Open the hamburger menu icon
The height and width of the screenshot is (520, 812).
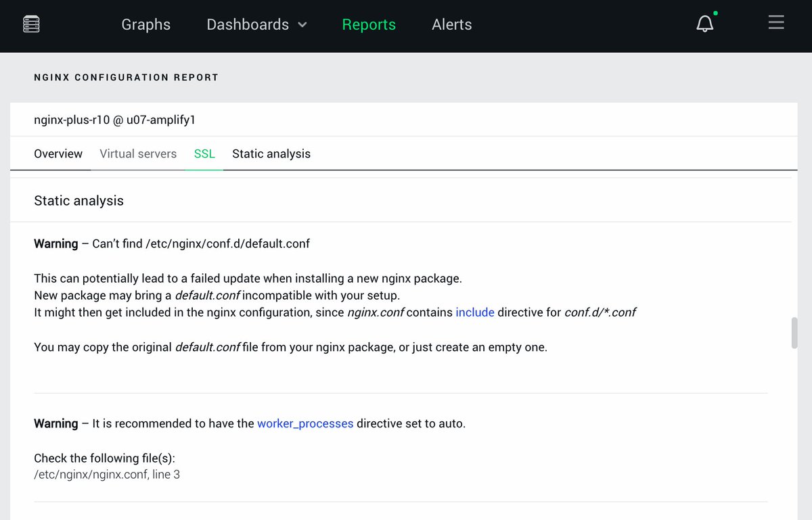[776, 22]
